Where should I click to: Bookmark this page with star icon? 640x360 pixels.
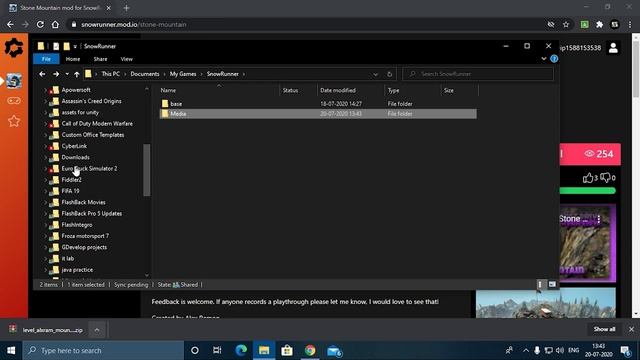click(x=566, y=24)
